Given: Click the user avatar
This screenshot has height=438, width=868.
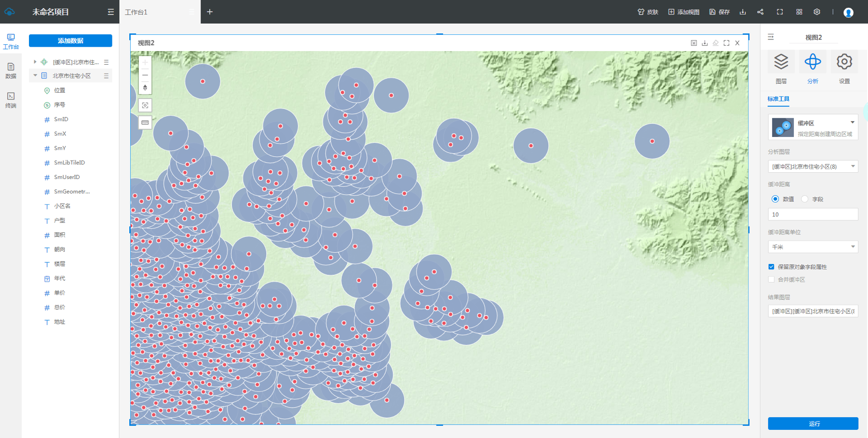Looking at the screenshot, I should [x=849, y=13].
